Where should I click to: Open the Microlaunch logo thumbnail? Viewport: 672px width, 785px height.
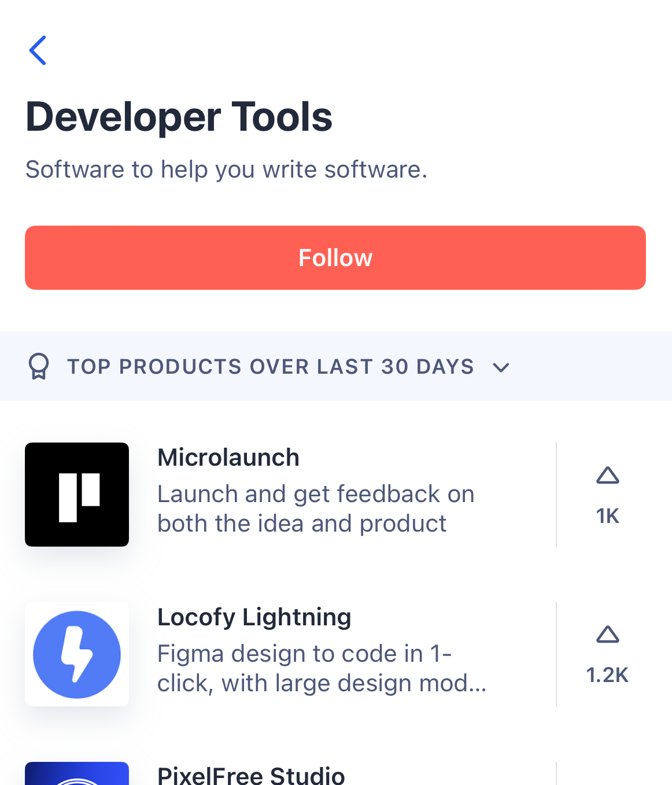77,495
